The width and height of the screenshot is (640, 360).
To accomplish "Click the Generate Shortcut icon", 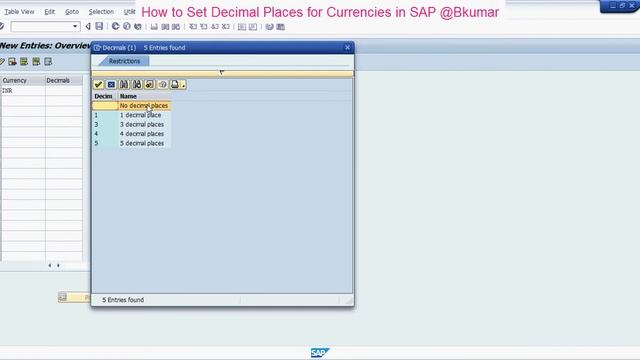I will 253,27.
